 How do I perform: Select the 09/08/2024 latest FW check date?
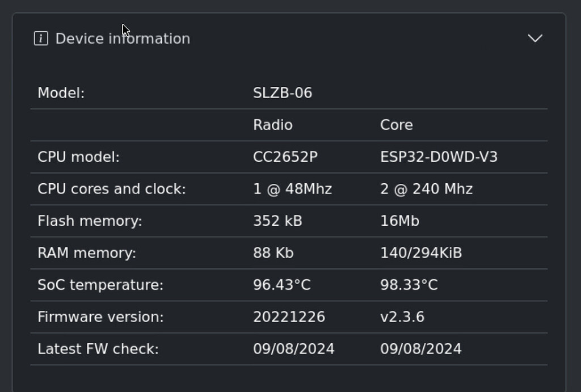[x=293, y=349]
